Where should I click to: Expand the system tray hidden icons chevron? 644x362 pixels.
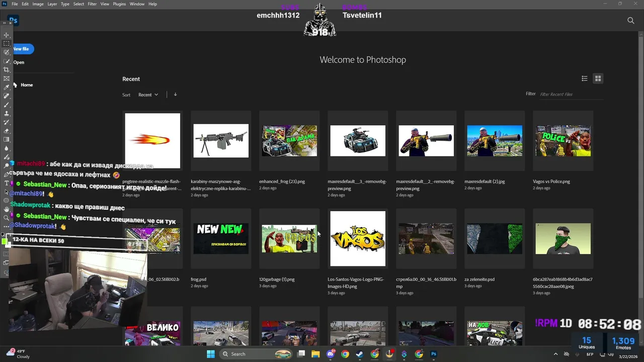pos(555,354)
